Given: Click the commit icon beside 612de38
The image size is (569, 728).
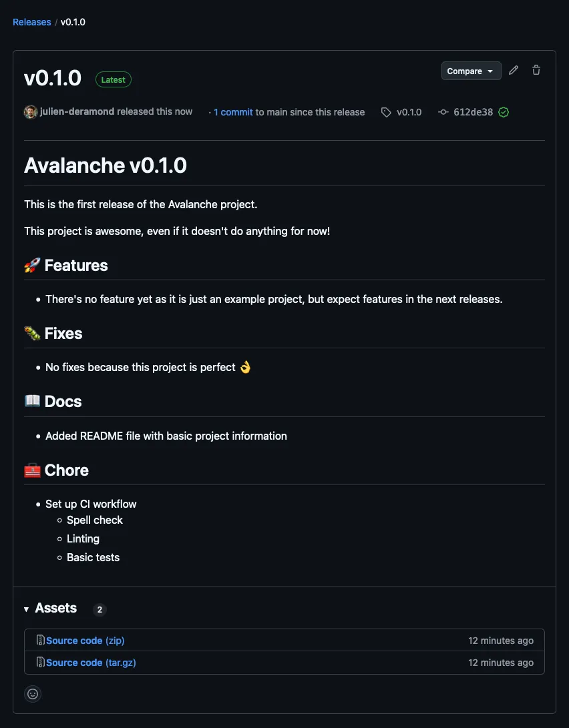Looking at the screenshot, I should [x=443, y=112].
